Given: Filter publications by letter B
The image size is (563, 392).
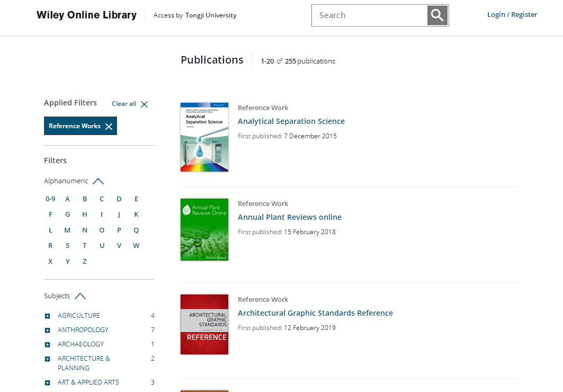Looking at the screenshot, I should coord(85,199).
